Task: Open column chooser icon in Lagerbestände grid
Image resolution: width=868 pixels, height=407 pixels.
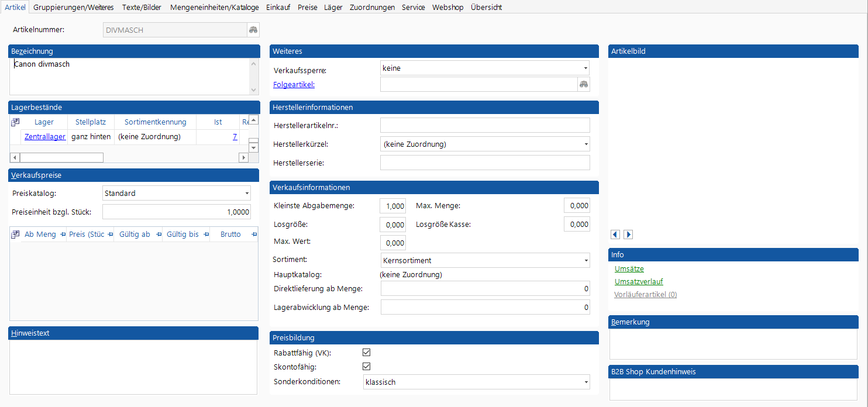Action: pyautogui.click(x=16, y=122)
